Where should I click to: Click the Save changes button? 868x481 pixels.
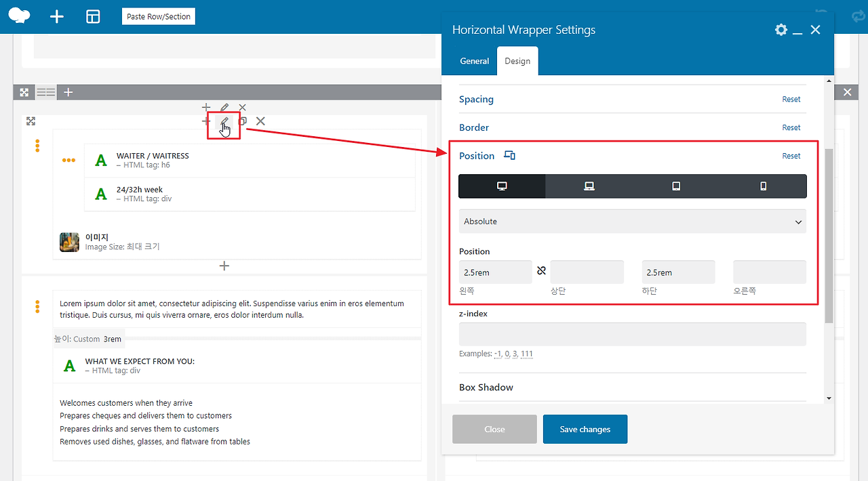(x=585, y=430)
